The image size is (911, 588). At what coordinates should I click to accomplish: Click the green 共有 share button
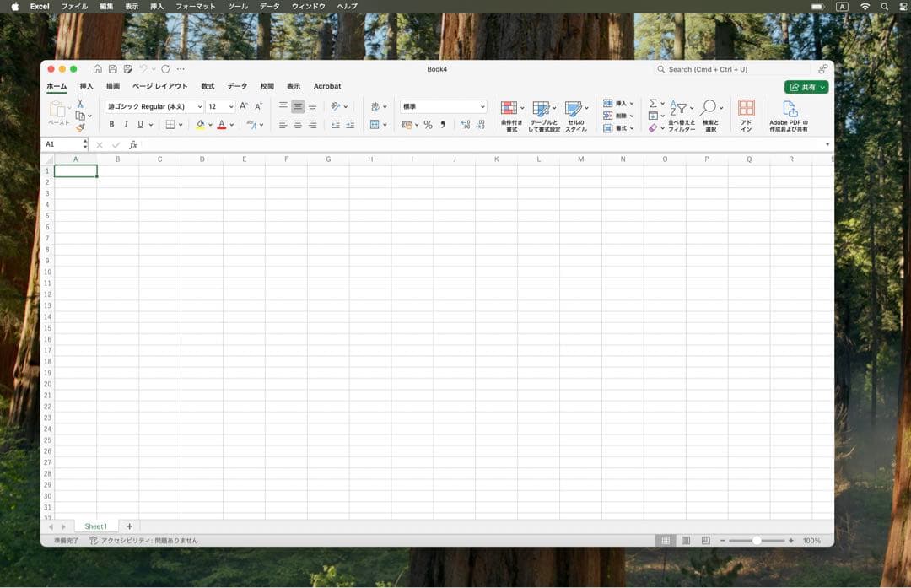pyautogui.click(x=806, y=87)
